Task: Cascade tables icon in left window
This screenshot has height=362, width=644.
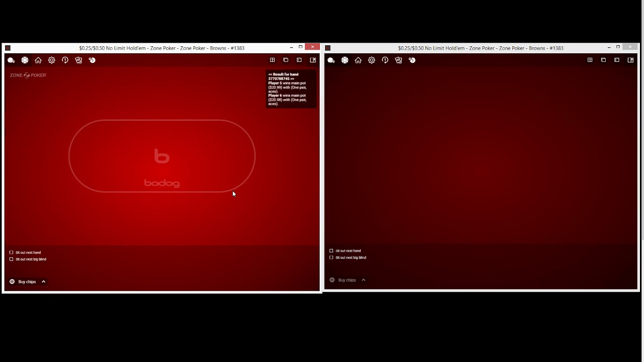Action: [286, 60]
